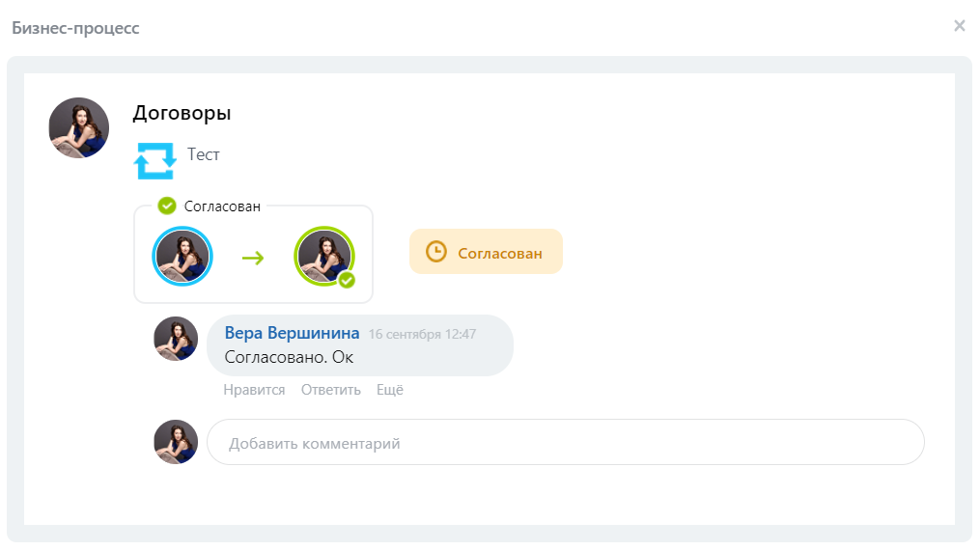Click the small check badge on the approver avatar

347,280
